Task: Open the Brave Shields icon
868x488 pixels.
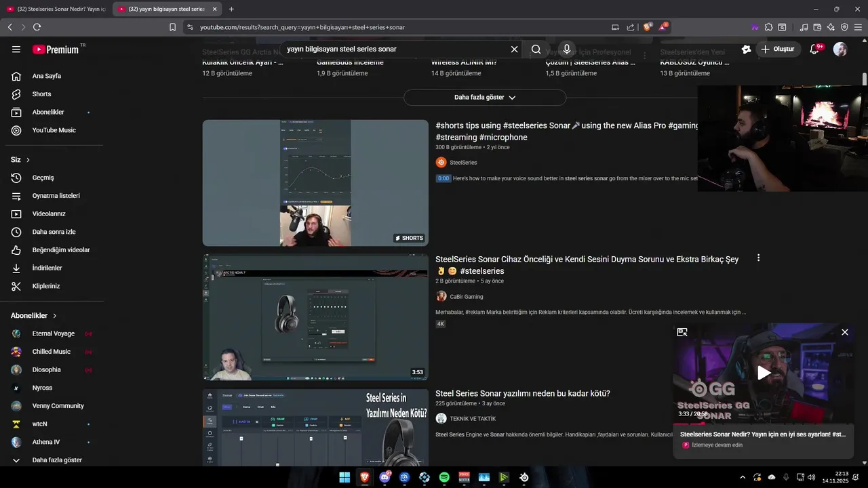Action: click(x=647, y=27)
